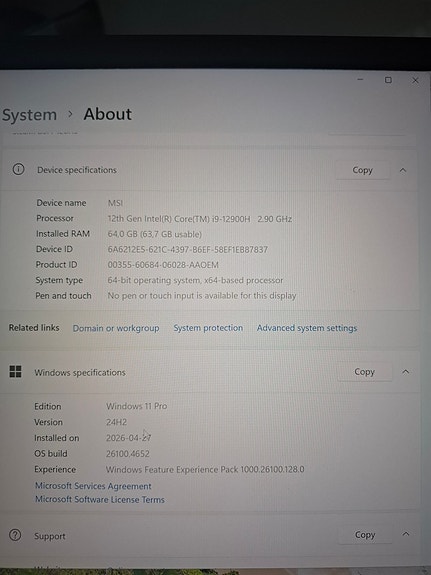The height and width of the screenshot is (575, 431).
Task: Open the Microsoft Services Agreement link
Action: pos(93,486)
